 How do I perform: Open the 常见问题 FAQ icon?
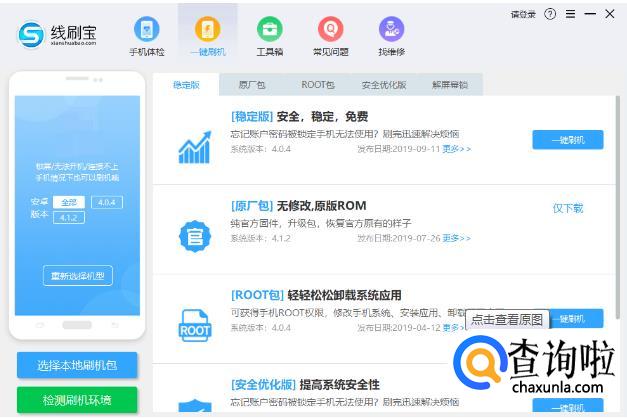tap(331, 36)
